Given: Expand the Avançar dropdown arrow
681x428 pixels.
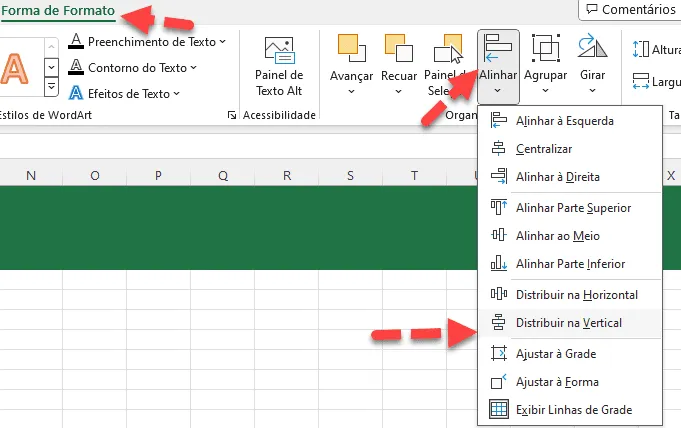Looking at the screenshot, I should click(351, 91).
